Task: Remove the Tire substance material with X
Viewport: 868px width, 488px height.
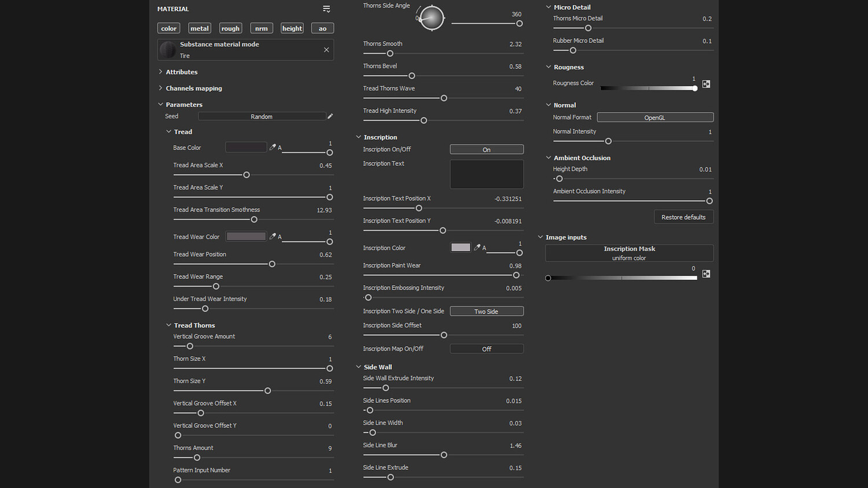Action: [326, 50]
